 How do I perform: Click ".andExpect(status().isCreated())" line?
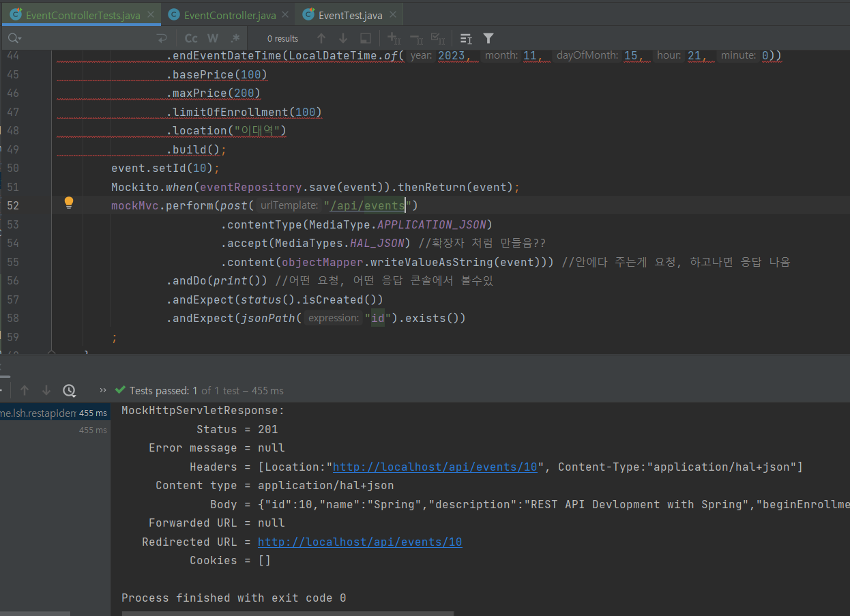click(275, 299)
